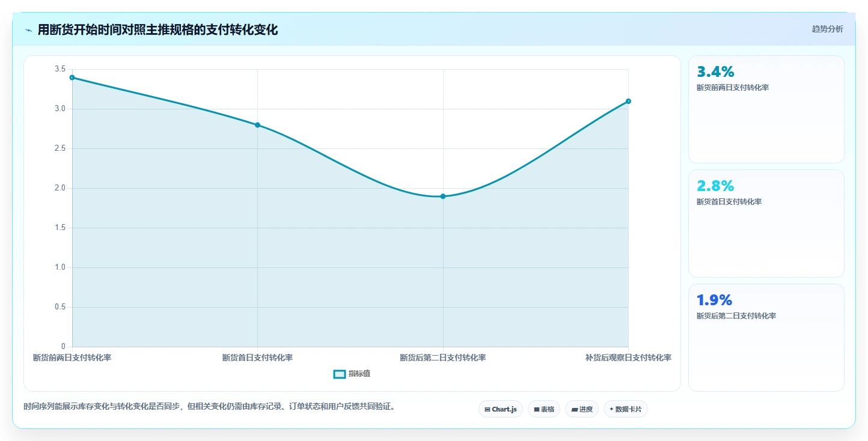Click the y-axis value 3.5

tap(60, 69)
